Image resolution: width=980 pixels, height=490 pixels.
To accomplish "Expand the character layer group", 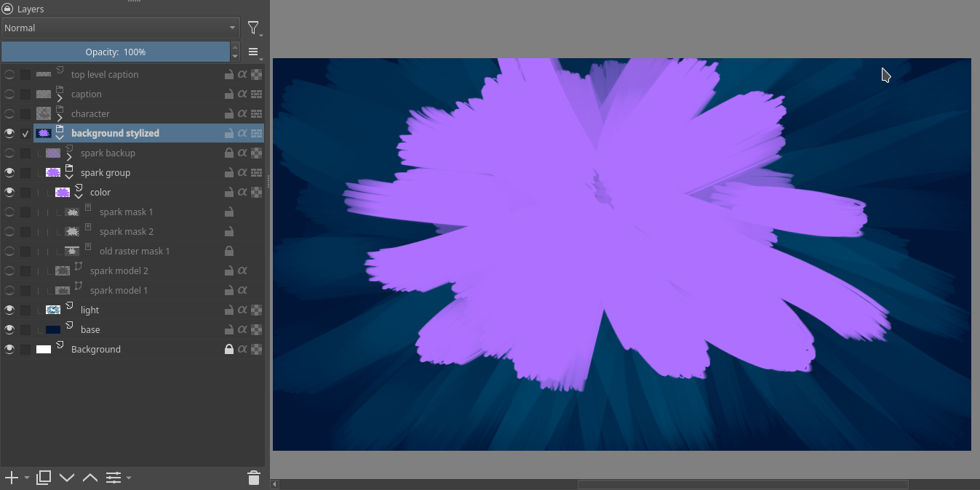I will click(60, 118).
